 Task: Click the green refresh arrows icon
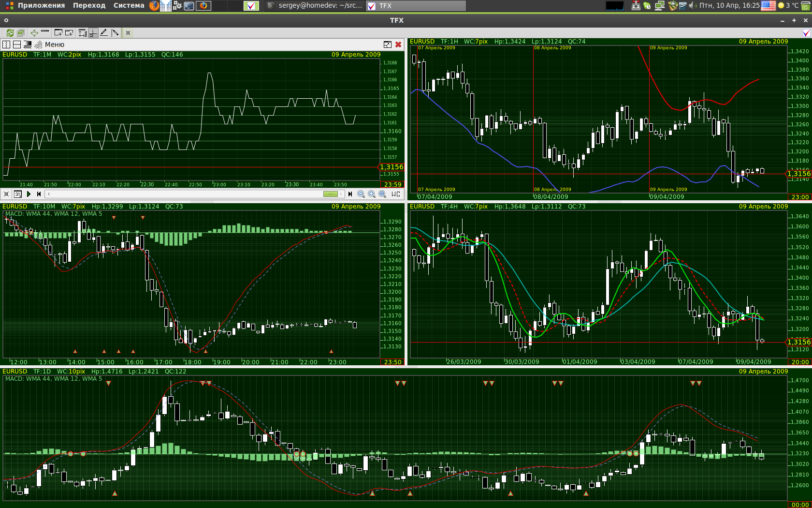point(10,33)
